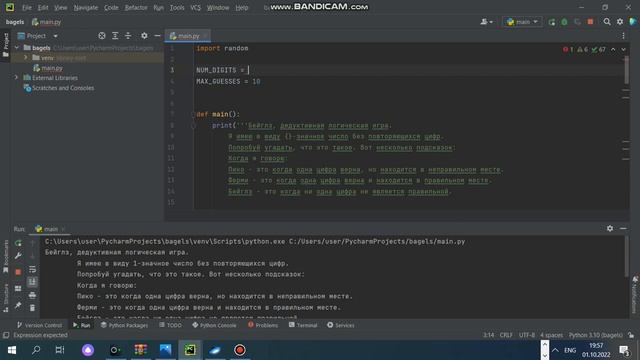Open IDE settings gear in the top toolbar

point(620,22)
